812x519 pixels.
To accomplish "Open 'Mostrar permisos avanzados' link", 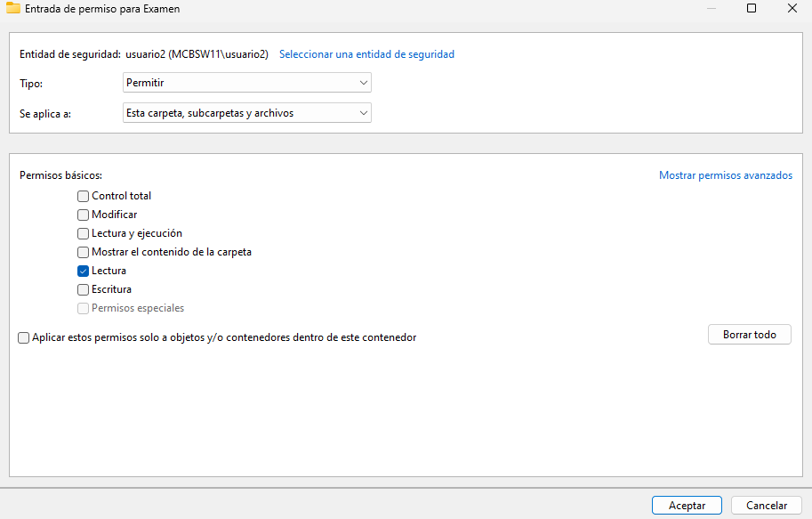I will click(x=725, y=175).
